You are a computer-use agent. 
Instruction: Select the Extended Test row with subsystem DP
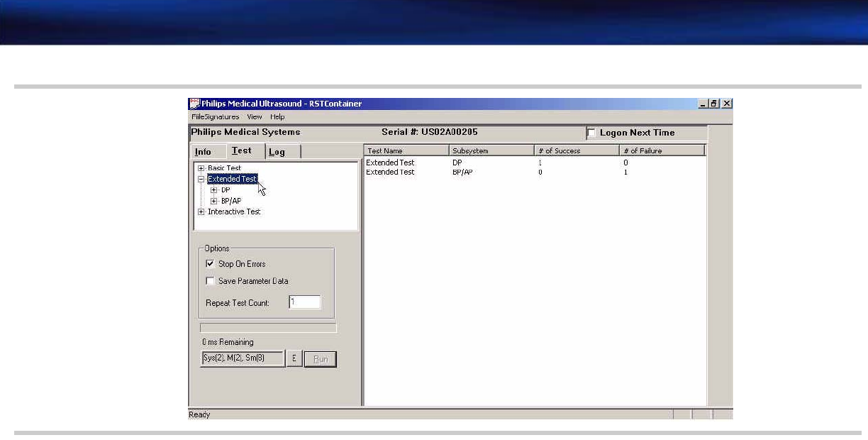535,163
